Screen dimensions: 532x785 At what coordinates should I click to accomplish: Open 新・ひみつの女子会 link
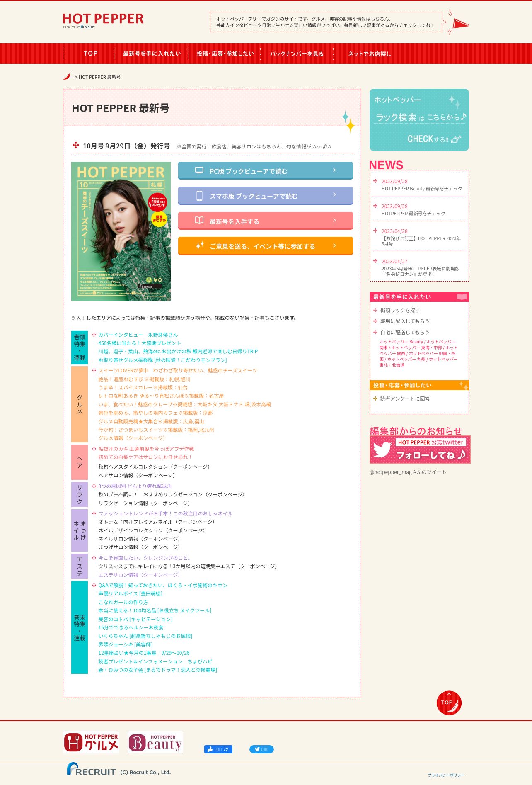tap(157, 670)
